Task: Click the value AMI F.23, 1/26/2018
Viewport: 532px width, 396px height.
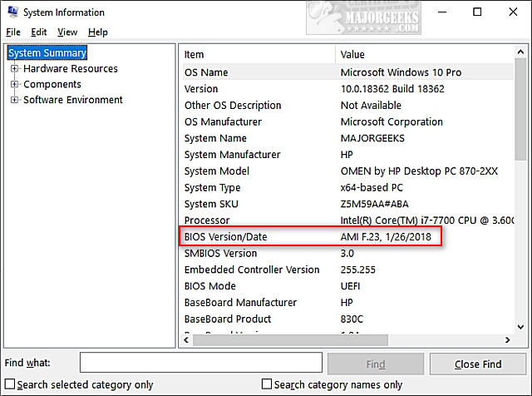Action: (x=386, y=237)
